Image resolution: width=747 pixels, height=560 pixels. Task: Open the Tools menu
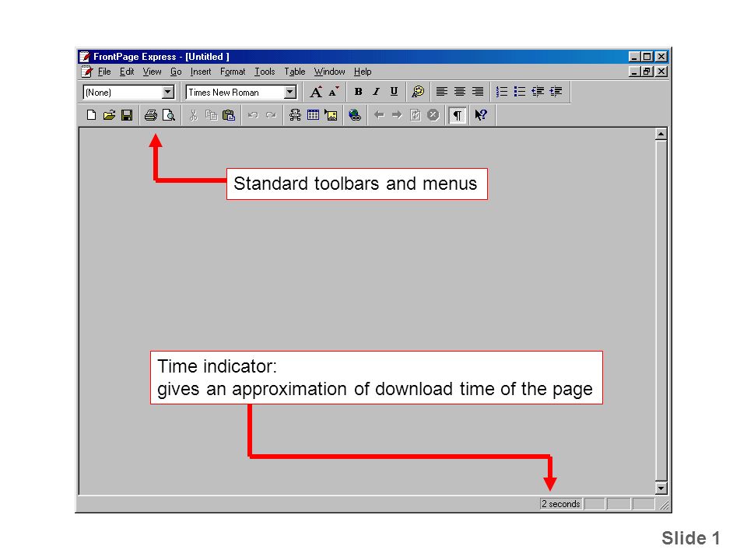tap(265, 72)
